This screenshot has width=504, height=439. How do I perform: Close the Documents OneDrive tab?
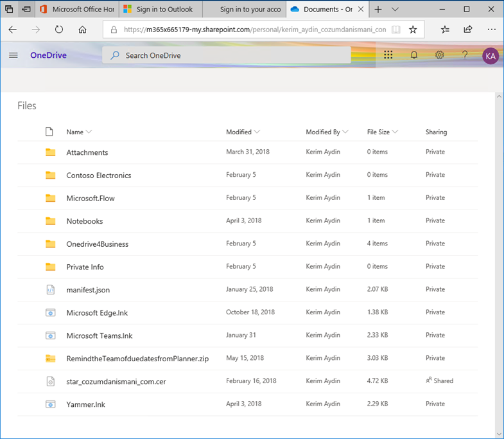[361, 10]
